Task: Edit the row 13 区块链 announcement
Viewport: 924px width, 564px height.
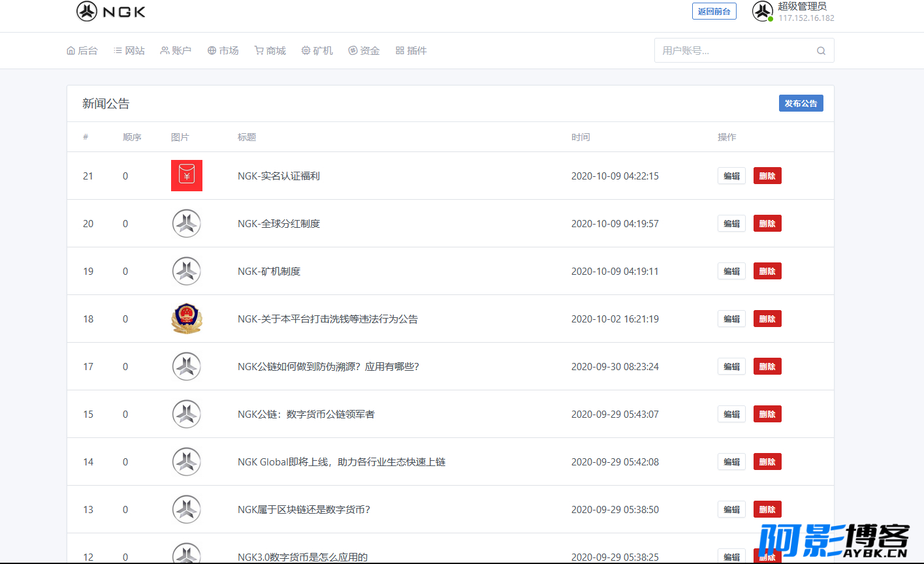Action: [x=731, y=509]
